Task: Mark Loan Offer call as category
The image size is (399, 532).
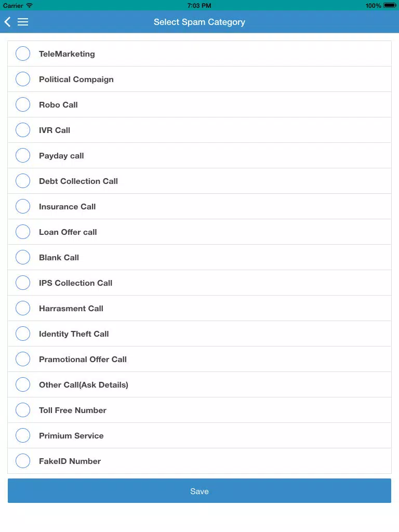Action: pos(199,232)
